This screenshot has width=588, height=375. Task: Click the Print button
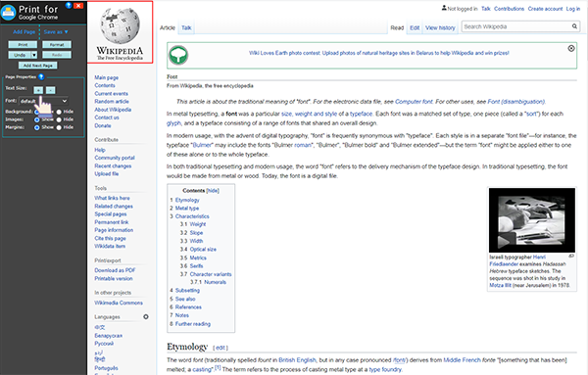(x=23, y=45)
